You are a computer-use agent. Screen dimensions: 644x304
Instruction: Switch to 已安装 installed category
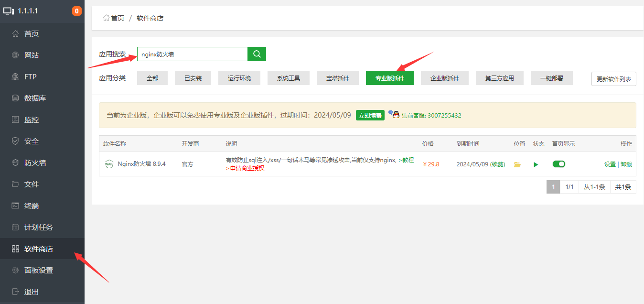click(193, 77)
